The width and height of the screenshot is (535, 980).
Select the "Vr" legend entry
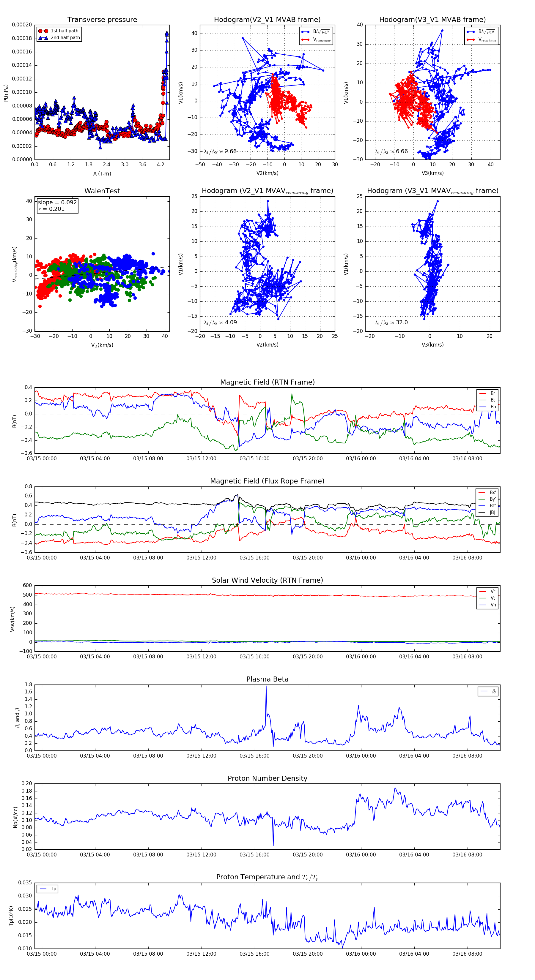[487, 592]
